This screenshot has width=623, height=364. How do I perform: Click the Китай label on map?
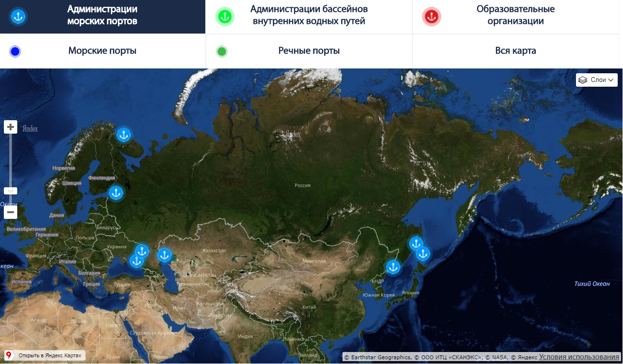click(x=309, y=307)
